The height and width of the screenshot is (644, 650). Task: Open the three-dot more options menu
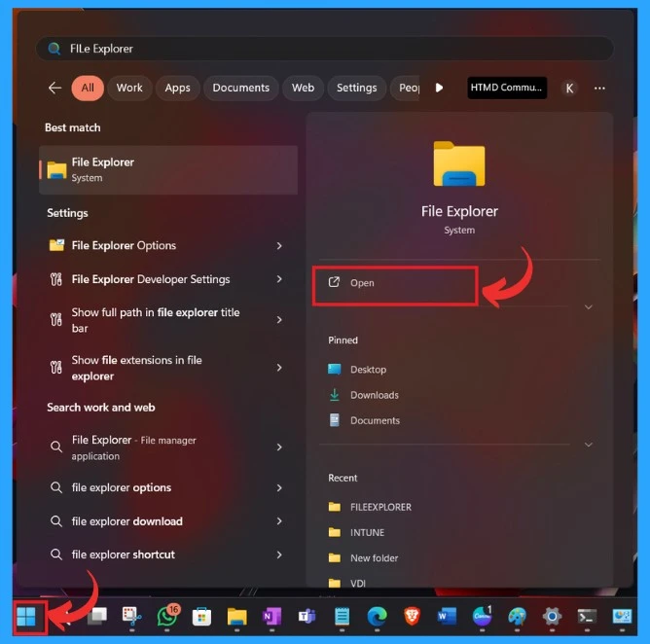599,88
